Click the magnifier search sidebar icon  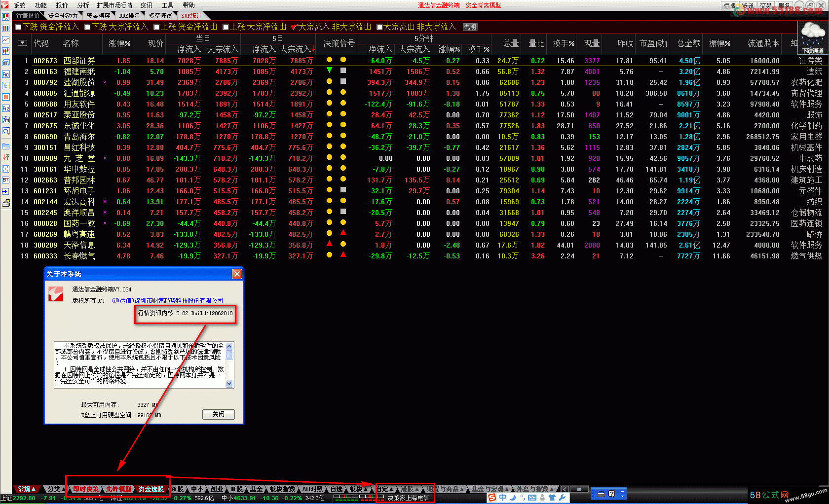(6, 131)
